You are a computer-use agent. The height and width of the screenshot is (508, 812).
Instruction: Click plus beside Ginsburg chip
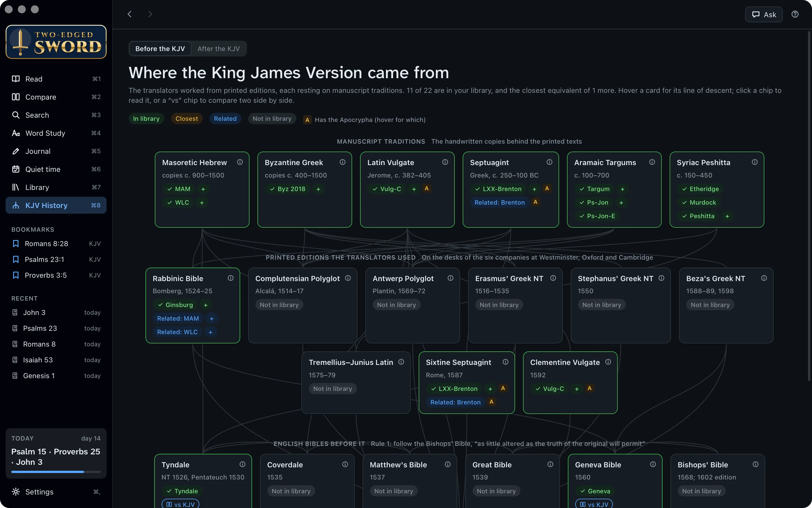[x=206, y=305]
